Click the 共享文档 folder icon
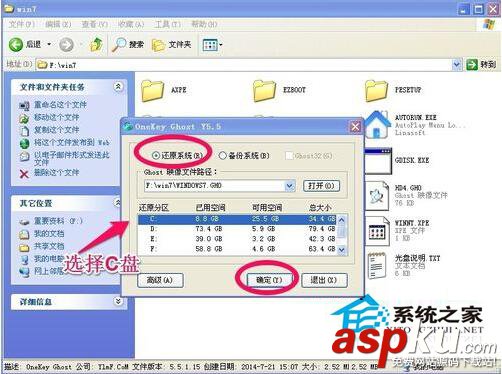Viewport: 502px width, 374px height. 24,247
